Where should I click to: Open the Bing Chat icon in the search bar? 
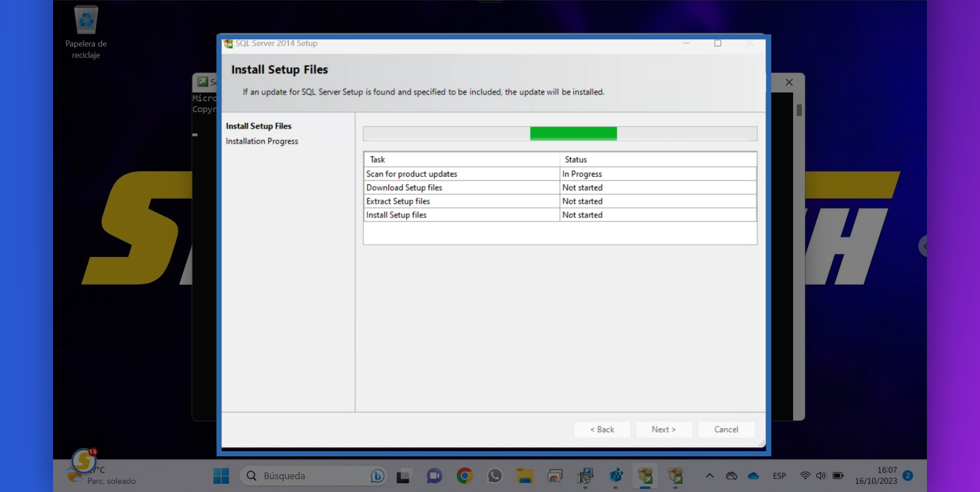(x=377, y=476)
